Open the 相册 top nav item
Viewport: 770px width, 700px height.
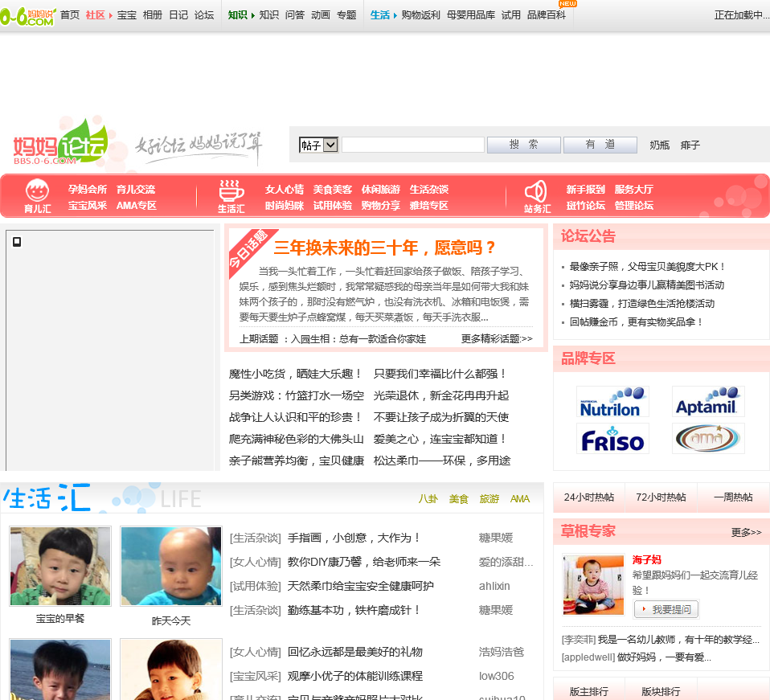[x=152, y=15]
